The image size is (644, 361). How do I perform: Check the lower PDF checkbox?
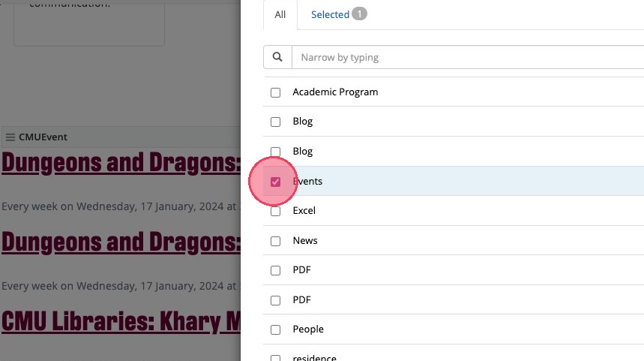[x=276, y=300]
